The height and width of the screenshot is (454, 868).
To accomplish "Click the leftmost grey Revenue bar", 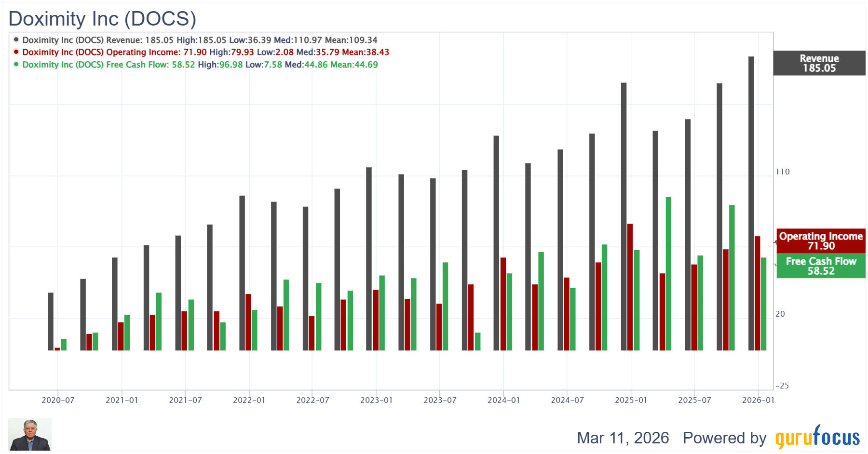I will [51, 321].
